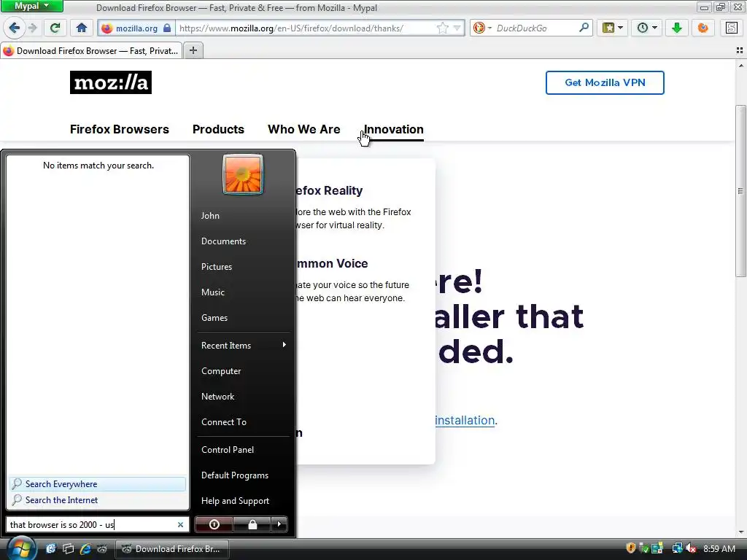Viewport: 747px width, 560px height.
Task: Open the Products menu
Action: [218, 130]
